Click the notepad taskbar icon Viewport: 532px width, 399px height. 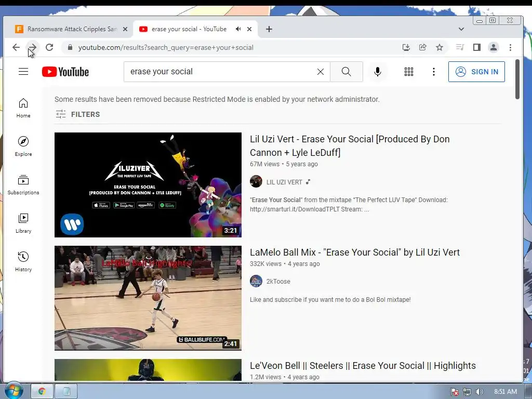coord(66,392)
